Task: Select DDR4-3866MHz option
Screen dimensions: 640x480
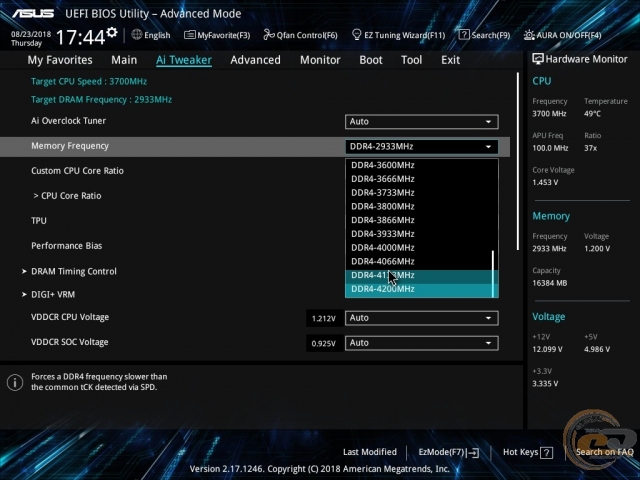Action: (419, 220)
